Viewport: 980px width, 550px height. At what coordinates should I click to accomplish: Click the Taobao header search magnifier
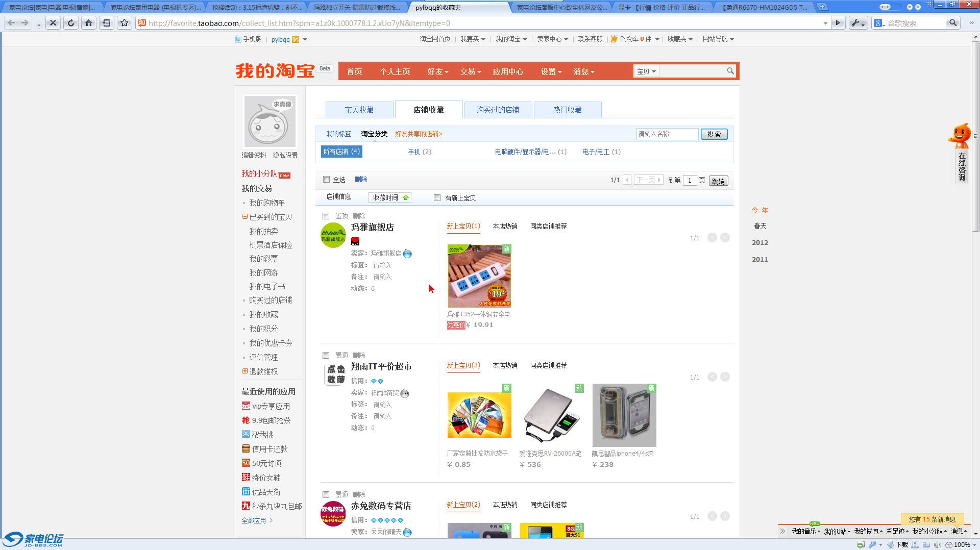click(730, 71)
